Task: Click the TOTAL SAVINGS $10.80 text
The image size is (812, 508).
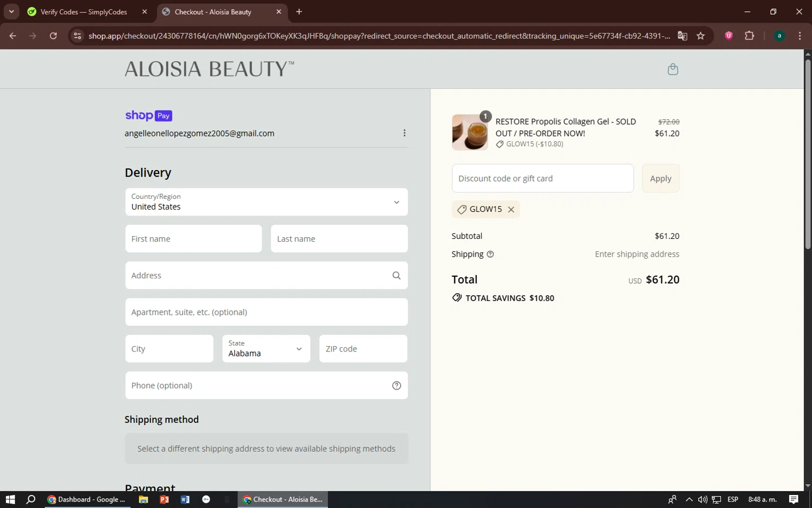Action: [x=509, y=298]
